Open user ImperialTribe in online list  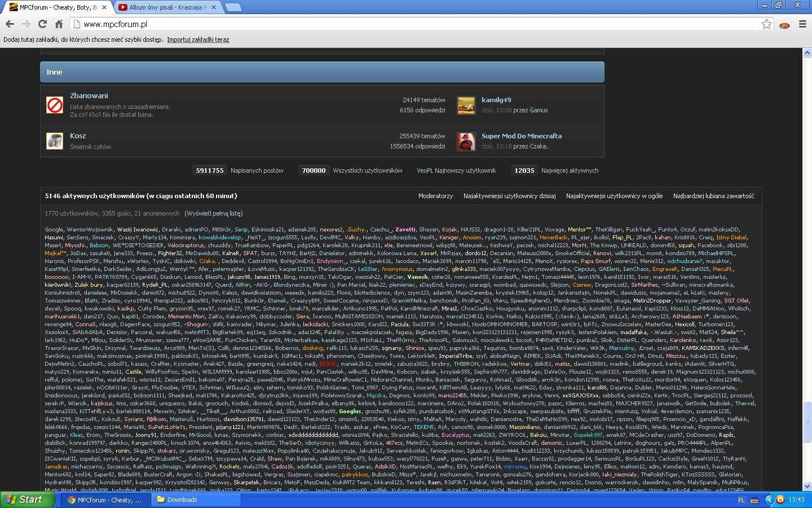(456, 356)
